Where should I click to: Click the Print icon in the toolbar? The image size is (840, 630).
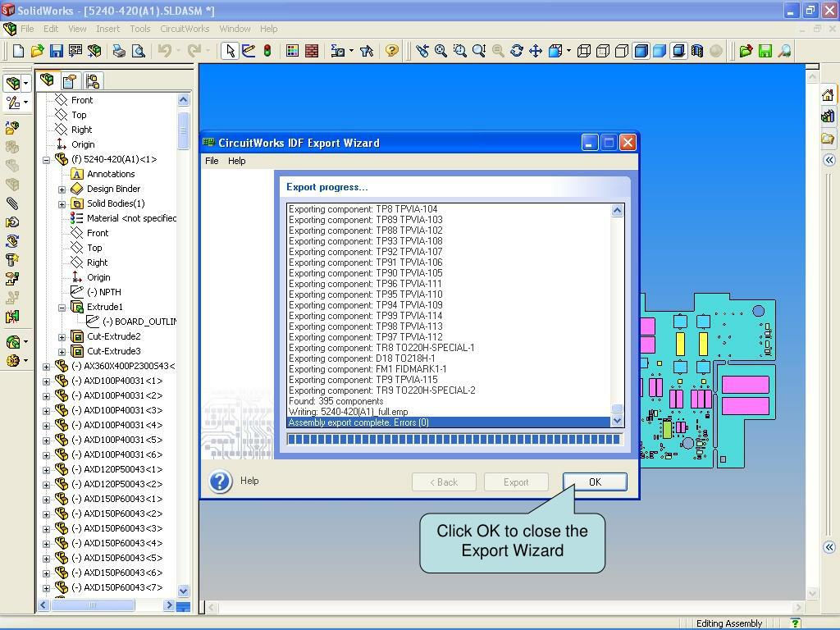coord(119,51)
